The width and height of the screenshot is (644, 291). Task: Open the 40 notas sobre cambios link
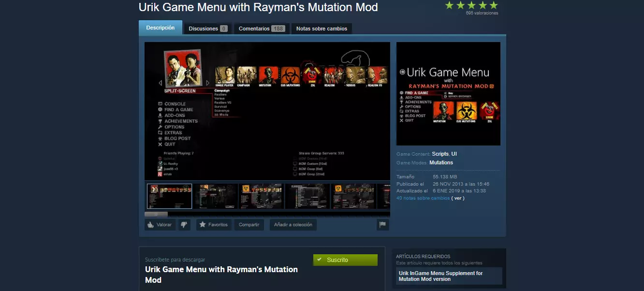coord(423,198)
